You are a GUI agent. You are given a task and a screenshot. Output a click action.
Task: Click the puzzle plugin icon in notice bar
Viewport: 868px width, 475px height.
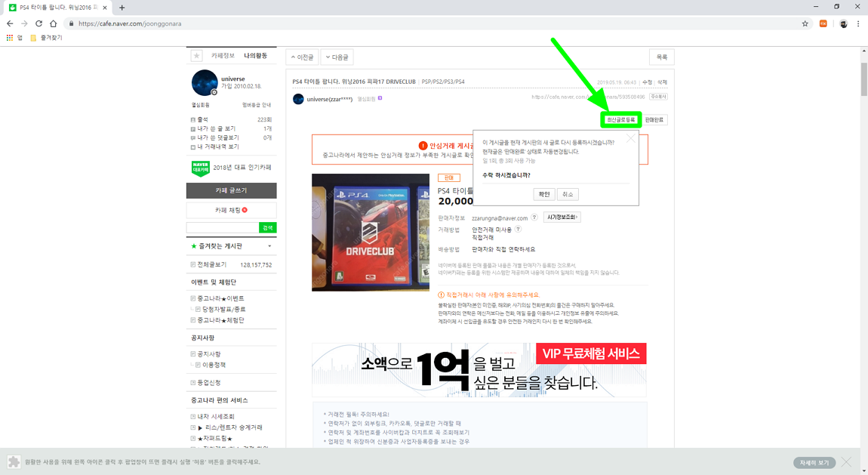coord(14,461)
